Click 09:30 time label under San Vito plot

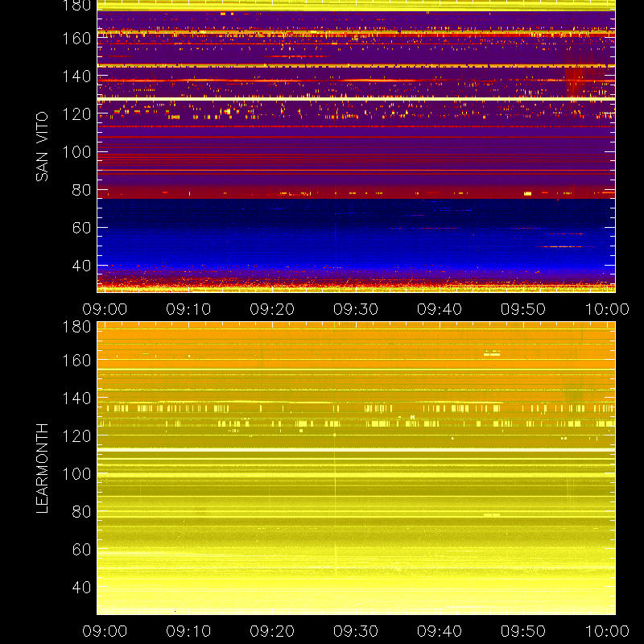point(356,309)
